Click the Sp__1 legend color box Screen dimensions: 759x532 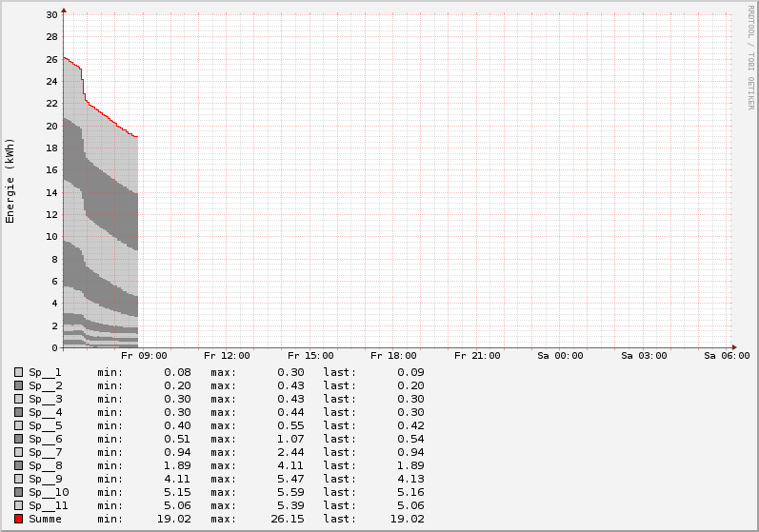pyautogui.click(x=18, y=372)
